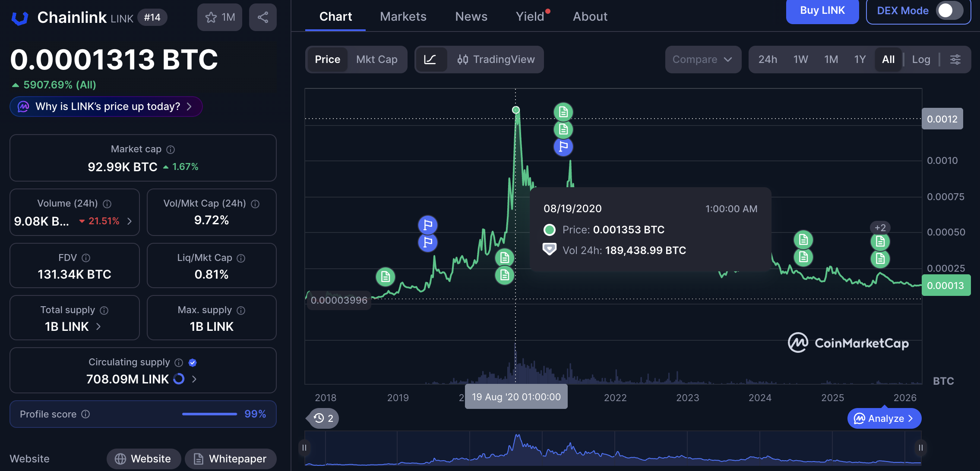980x471 pixels.
Task: Open chart settings sliders icon
Action: (x=955, y=60)
